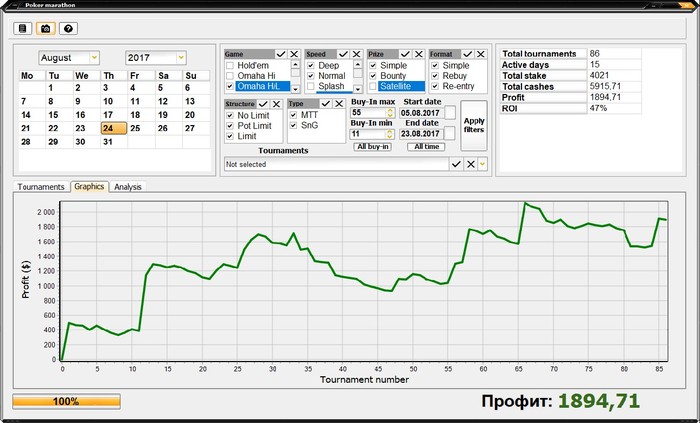Click the camera screenshot toolbar icon
This screenshot has height=423, width=700.
46,29
